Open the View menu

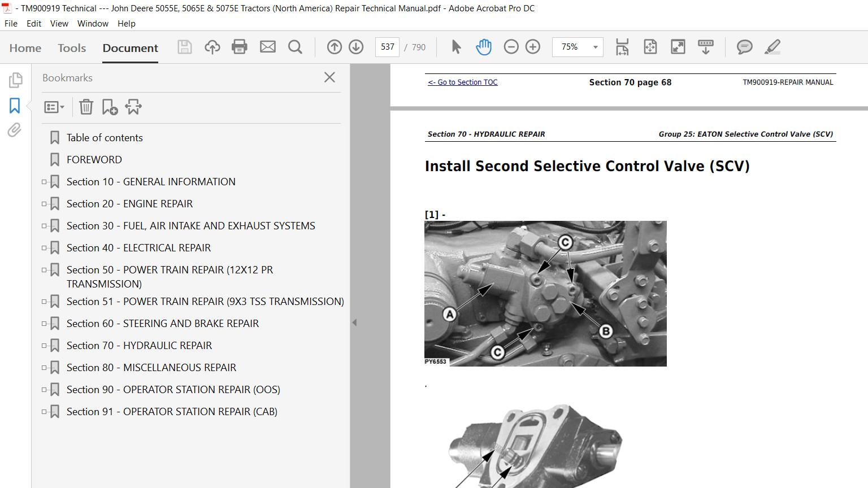[x=59, y=24]
